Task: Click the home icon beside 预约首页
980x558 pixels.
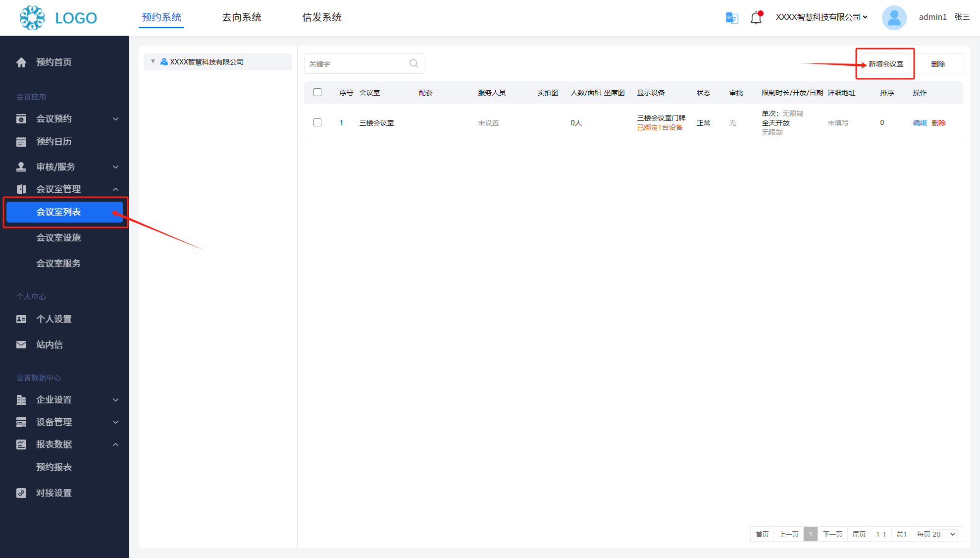Action: point(21,62)
